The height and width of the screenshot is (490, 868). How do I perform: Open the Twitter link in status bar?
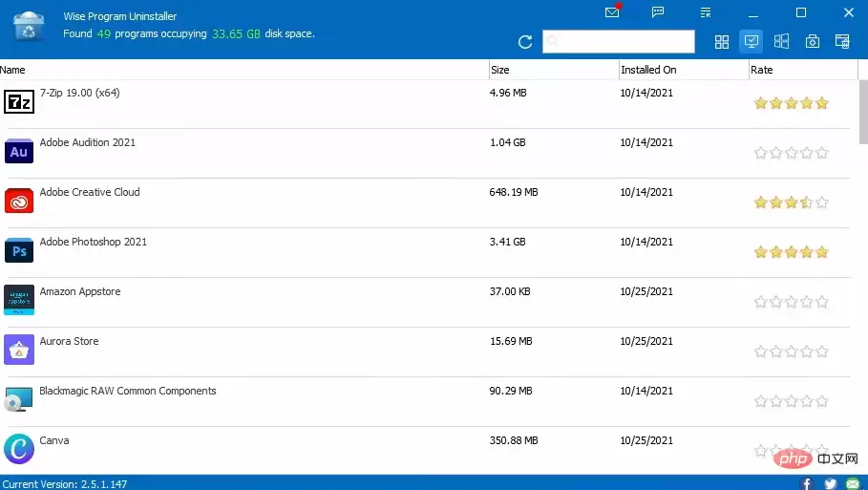(831, 483)
